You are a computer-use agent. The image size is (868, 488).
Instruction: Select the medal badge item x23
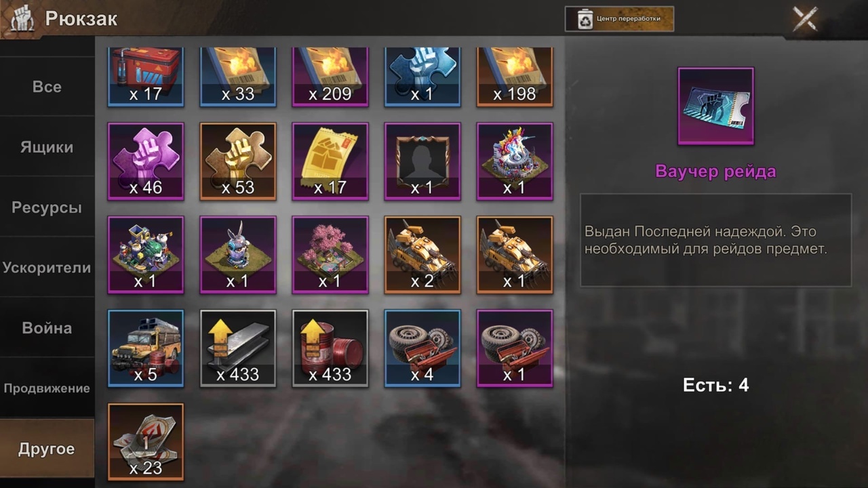(146, 442)
